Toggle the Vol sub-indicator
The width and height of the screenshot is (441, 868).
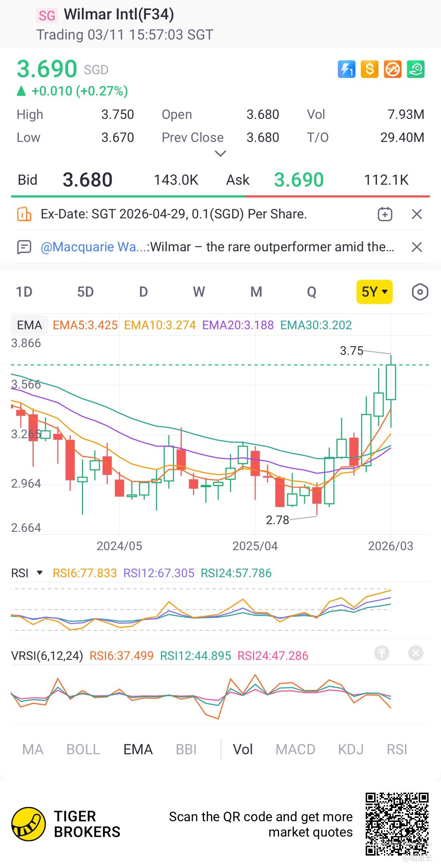pyautogui.click(x=243, y=749)
